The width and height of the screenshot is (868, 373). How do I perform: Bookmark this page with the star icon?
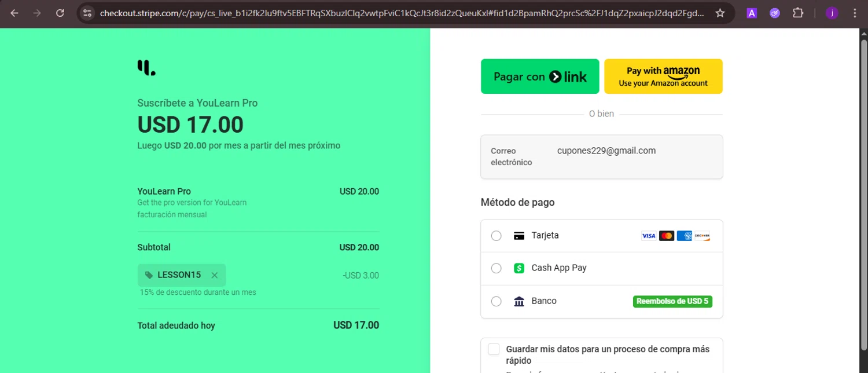[720, 13]
